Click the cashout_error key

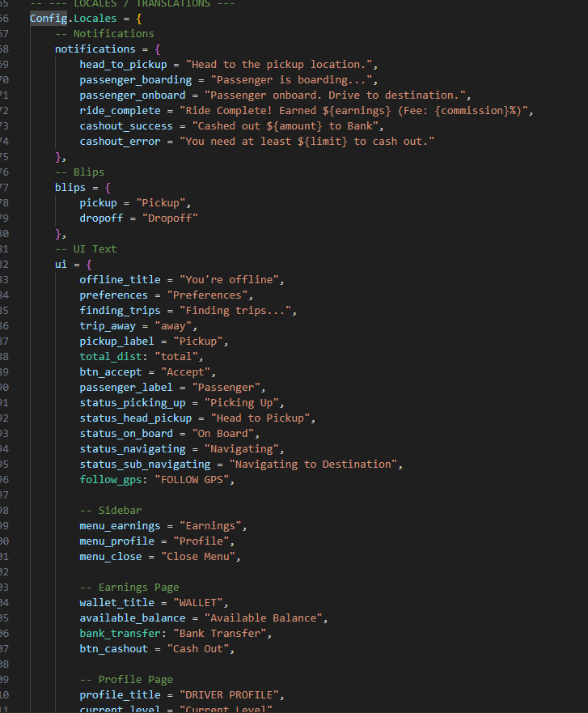click(x=120, y=142)
